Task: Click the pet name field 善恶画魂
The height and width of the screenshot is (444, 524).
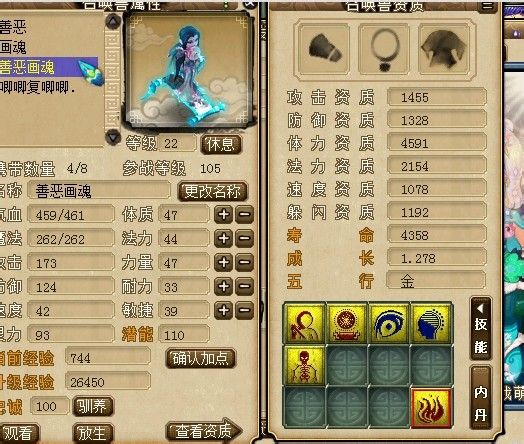Action: [x=99, y=191]
